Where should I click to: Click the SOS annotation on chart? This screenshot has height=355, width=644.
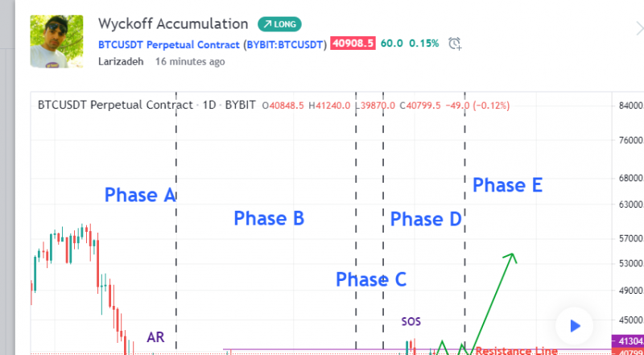coord(411,321)
